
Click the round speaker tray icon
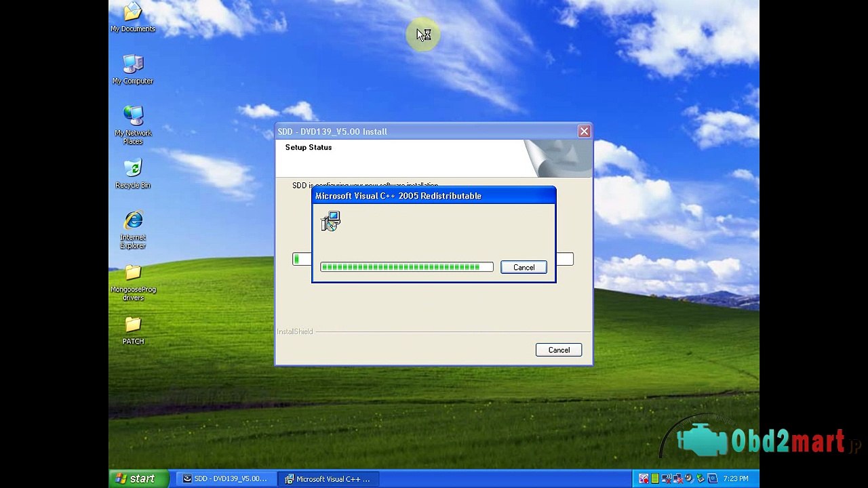tap(689, 479)
